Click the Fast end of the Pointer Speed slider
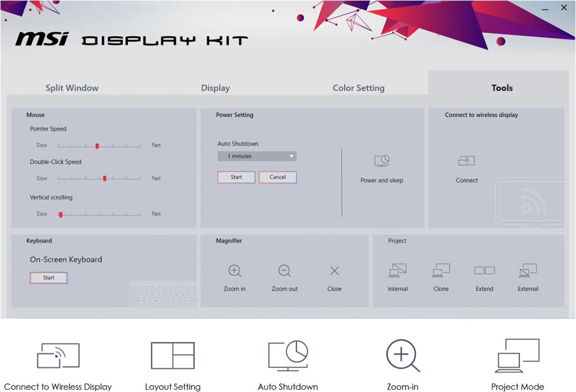576x392 pixels. (x=156, y=146)
